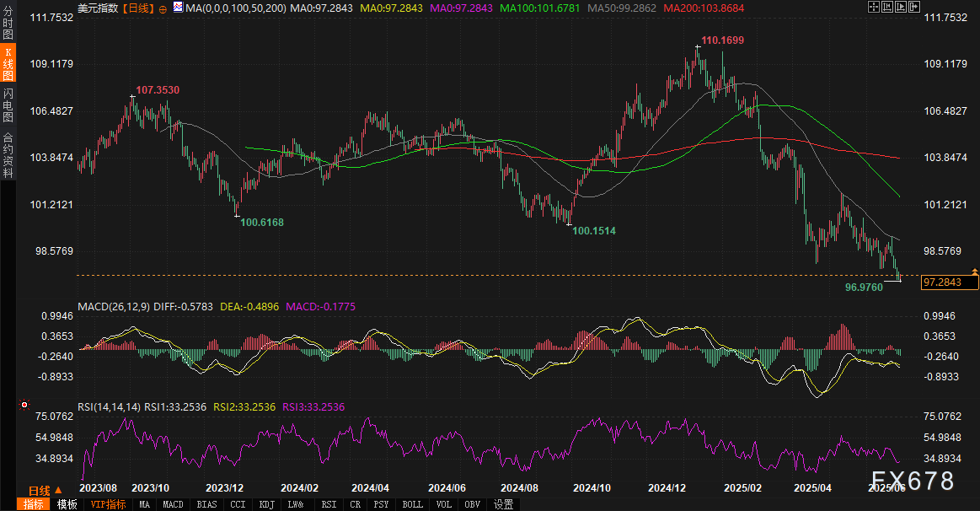This screenshot has width=980, height=511.
Task: Click the orange circle-plus icon beside 日线
Action: coord(163,8)
